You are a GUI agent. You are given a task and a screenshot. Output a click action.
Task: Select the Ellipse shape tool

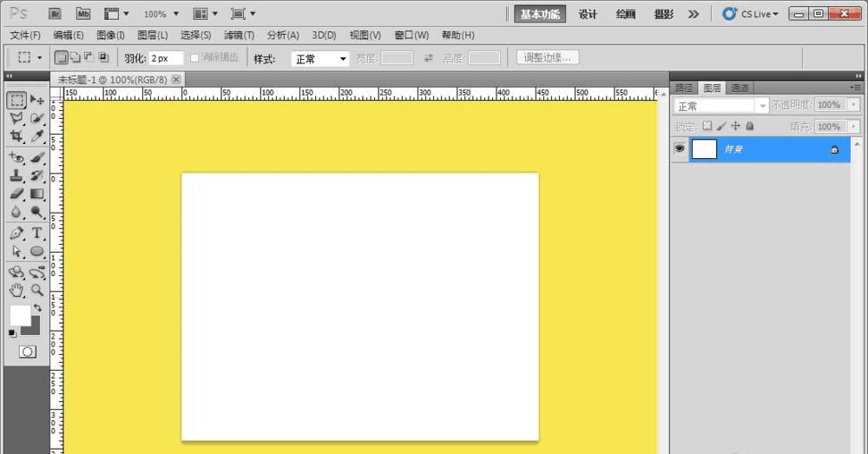pyautogui.click(x=37, y=252)
